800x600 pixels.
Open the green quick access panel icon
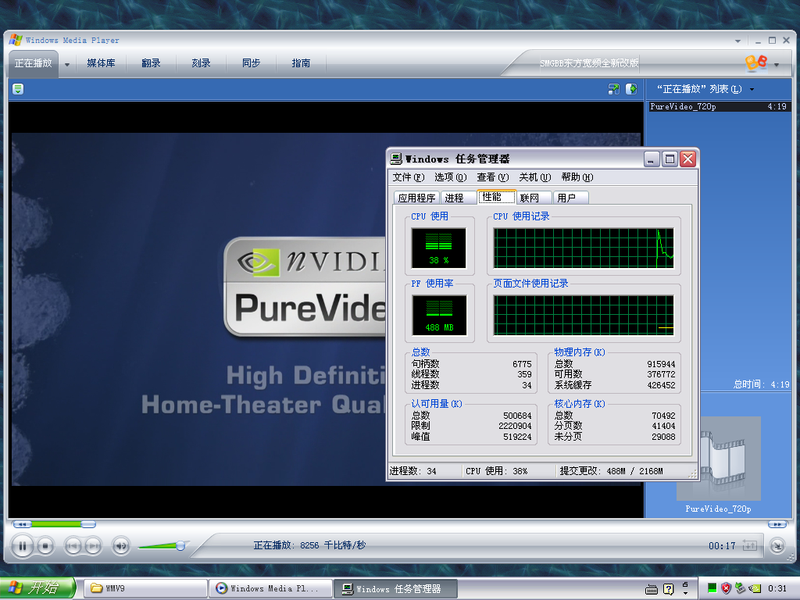click(18, 89)
